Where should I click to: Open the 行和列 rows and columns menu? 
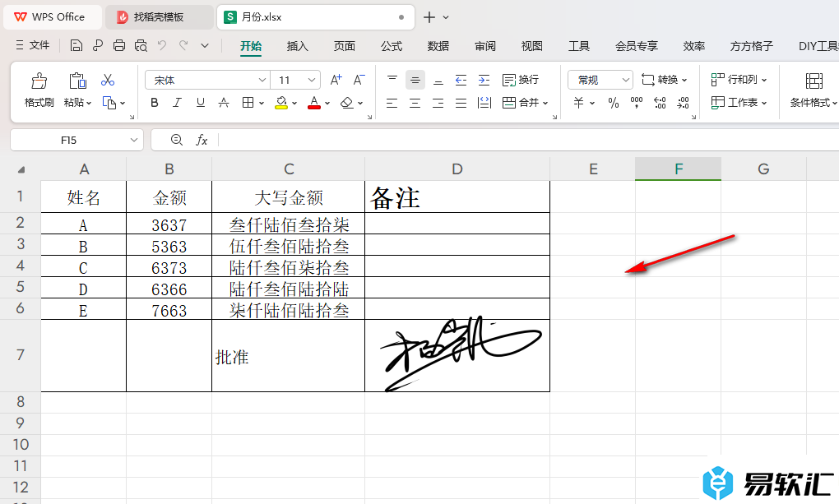739,81
